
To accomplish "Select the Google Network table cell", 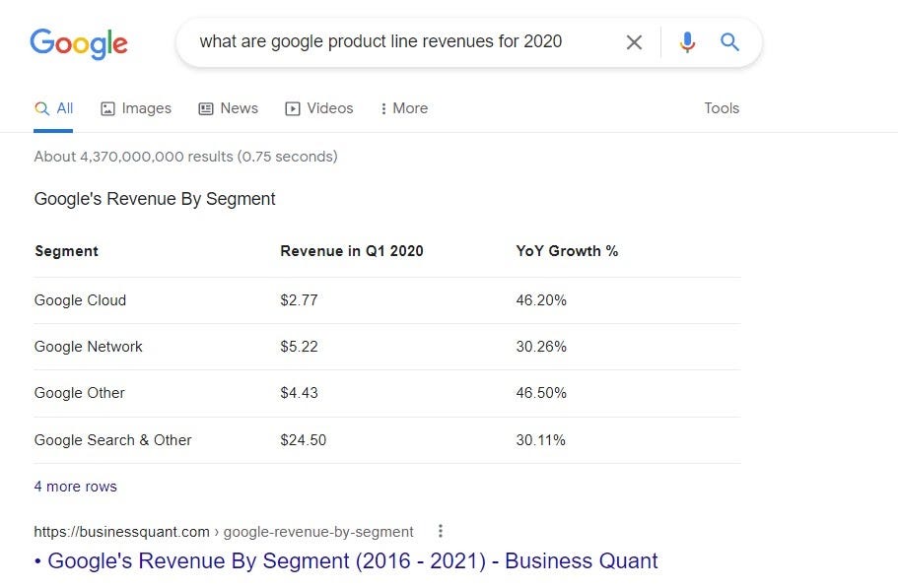I will 88,347.
